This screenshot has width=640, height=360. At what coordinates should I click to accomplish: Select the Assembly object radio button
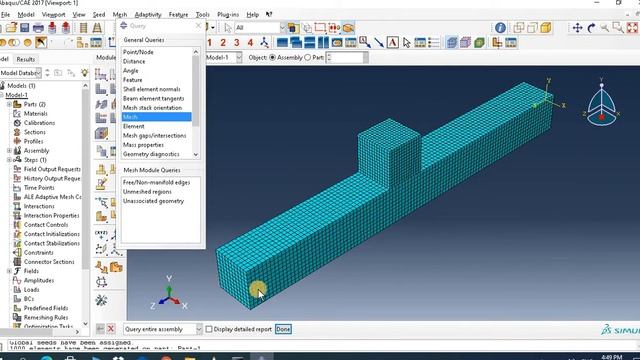pos(272,58)
